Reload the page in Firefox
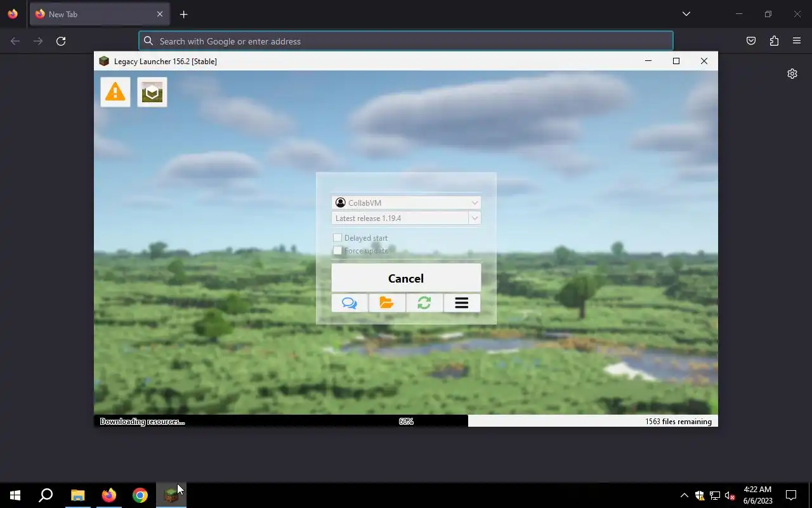This screenshot has width=812, height=508. tap(61, 41)
